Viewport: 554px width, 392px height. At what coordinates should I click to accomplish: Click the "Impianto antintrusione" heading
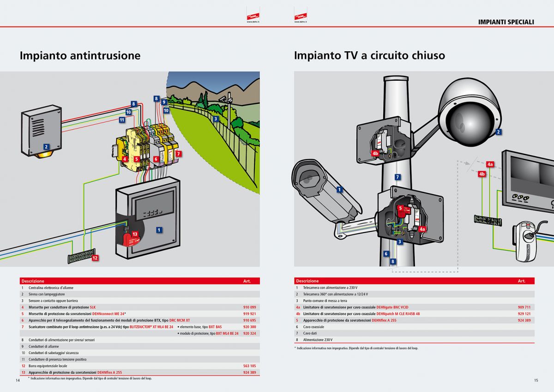point(80,56)
